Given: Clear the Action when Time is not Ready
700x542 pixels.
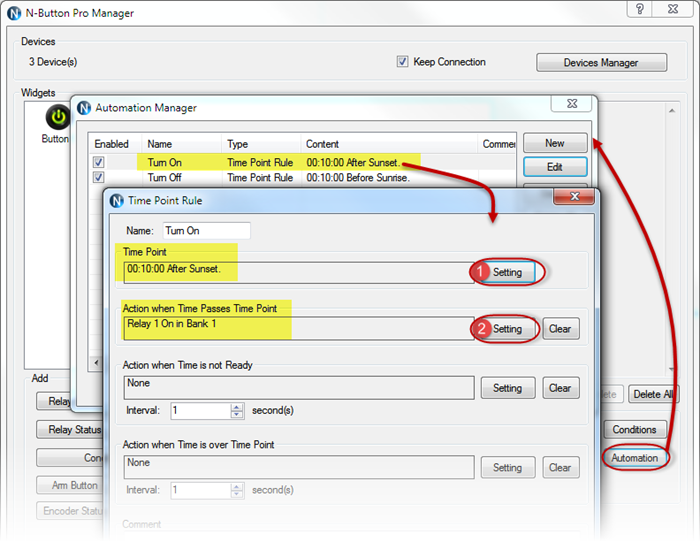Looking at the screenshot, I should (x=561, y=388).
